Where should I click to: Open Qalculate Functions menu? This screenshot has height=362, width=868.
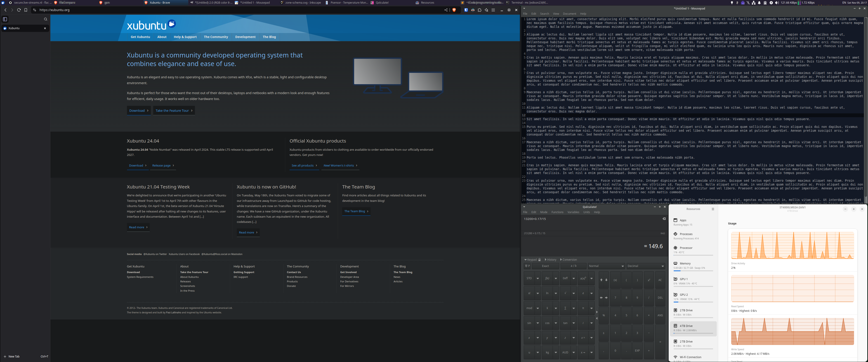[557, 212]
